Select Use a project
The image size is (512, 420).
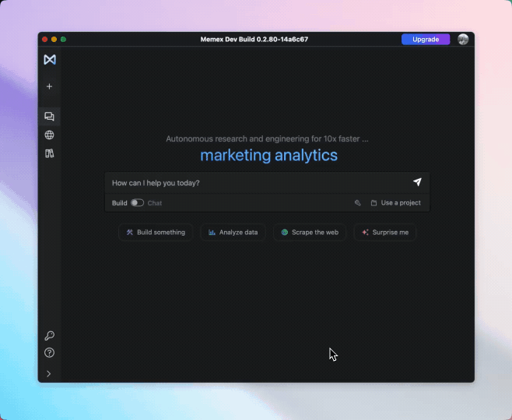(396, 203)
